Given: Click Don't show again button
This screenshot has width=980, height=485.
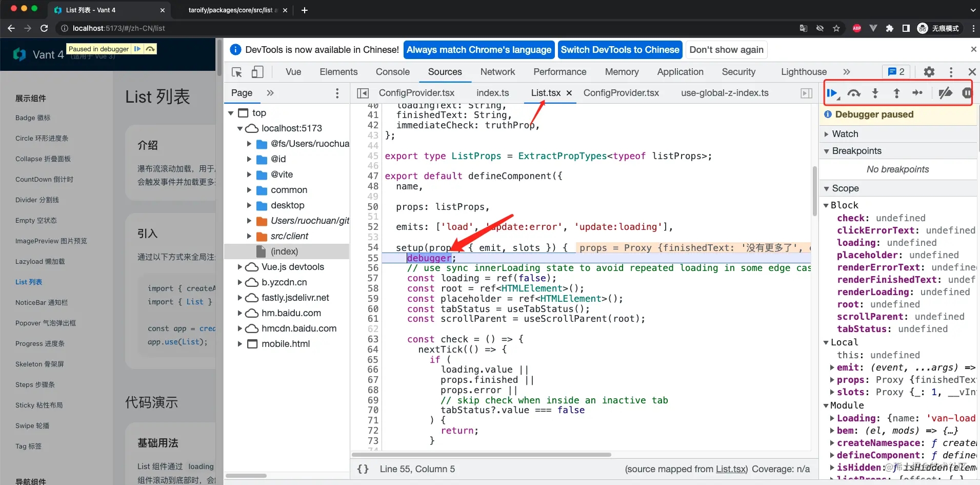Looking at the screenshot, I should tap(726, 50).
